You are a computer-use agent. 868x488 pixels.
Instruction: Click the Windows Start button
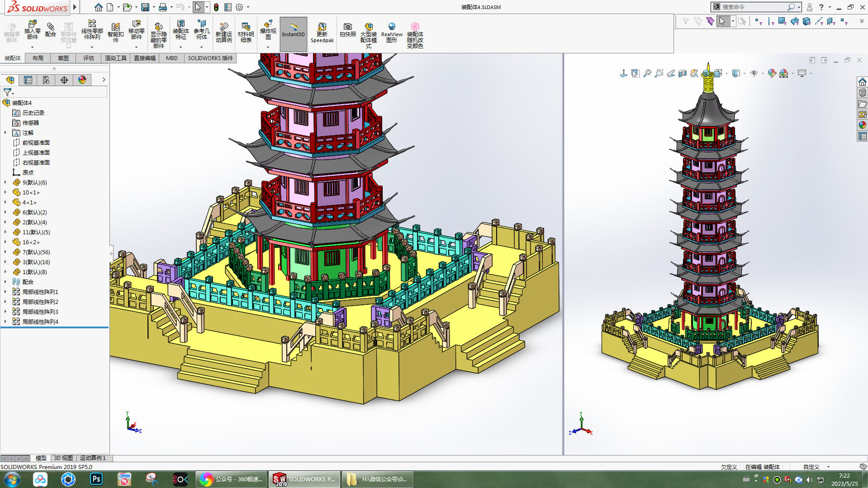coord(12,479)
